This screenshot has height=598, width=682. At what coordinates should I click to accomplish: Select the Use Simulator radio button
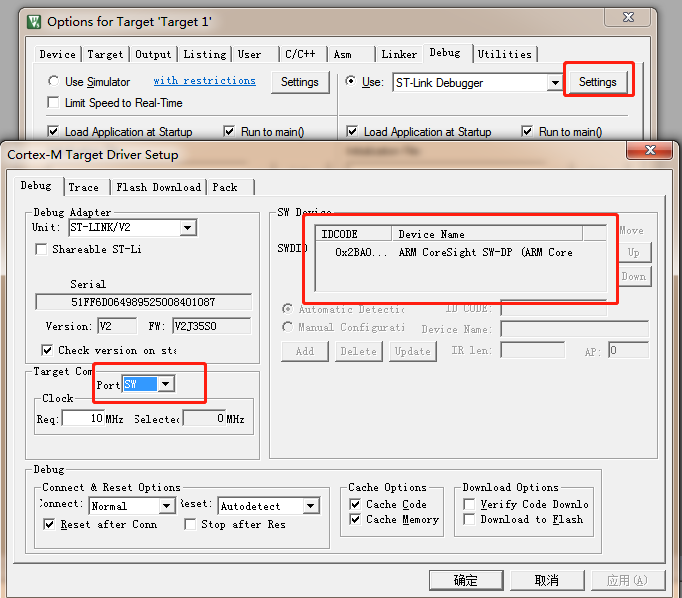click(53, 81)
